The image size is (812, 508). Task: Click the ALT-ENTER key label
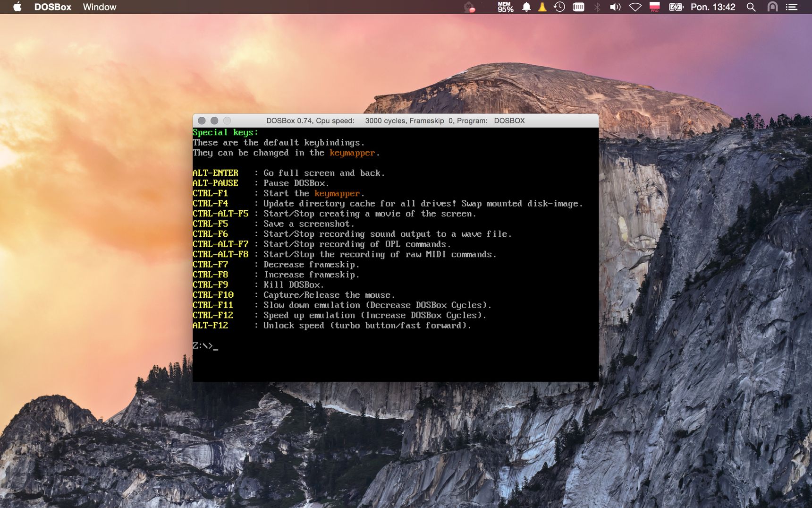(215, 173)
